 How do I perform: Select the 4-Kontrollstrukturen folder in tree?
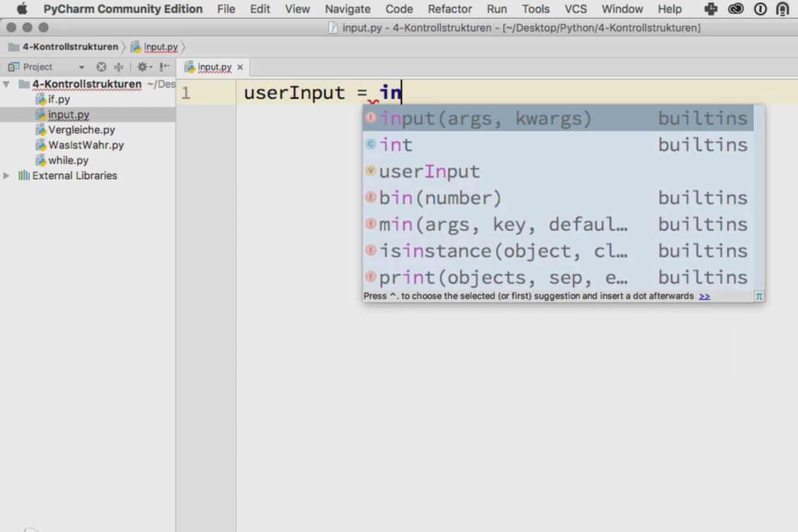pyautogui.click(x=87, y=84)
